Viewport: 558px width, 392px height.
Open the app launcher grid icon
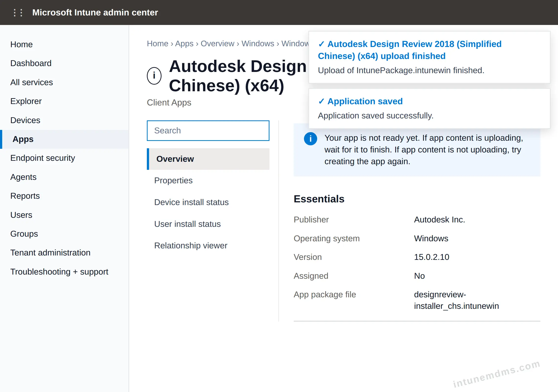(x=18, y=12)
